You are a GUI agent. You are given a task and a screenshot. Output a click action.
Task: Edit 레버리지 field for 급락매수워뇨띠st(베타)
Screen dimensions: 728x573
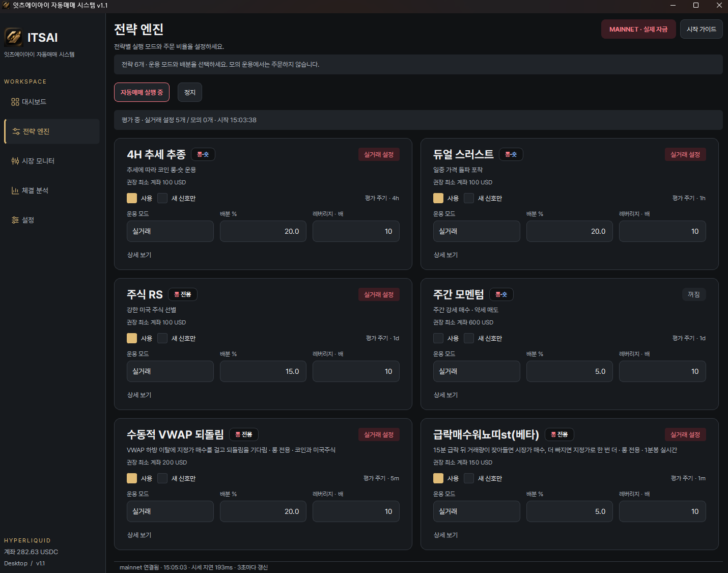(x=662, y=511)
